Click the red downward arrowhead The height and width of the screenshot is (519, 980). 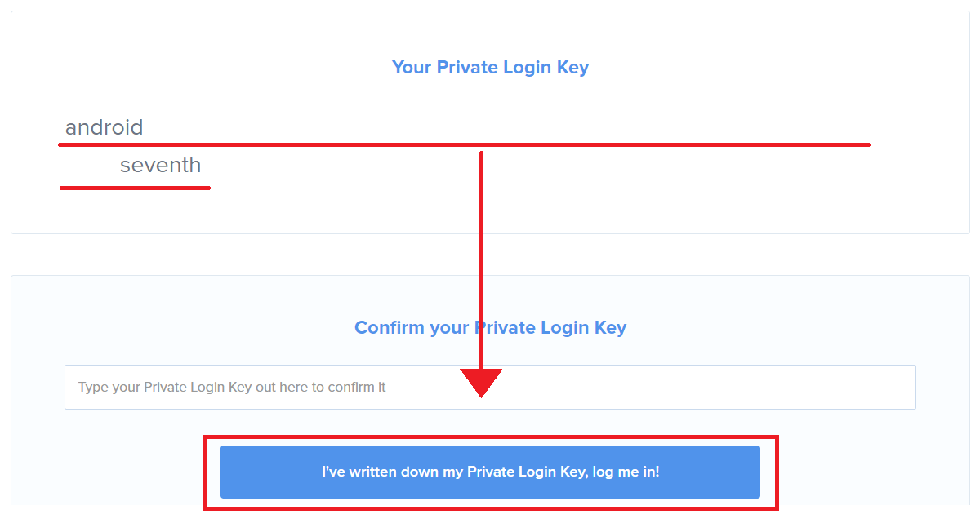[x=481, y=381]
